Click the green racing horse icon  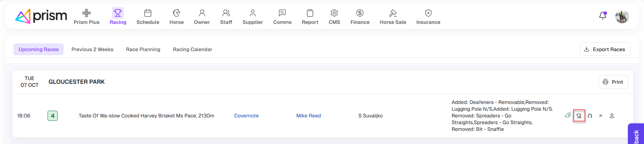[x=568, y=116]
